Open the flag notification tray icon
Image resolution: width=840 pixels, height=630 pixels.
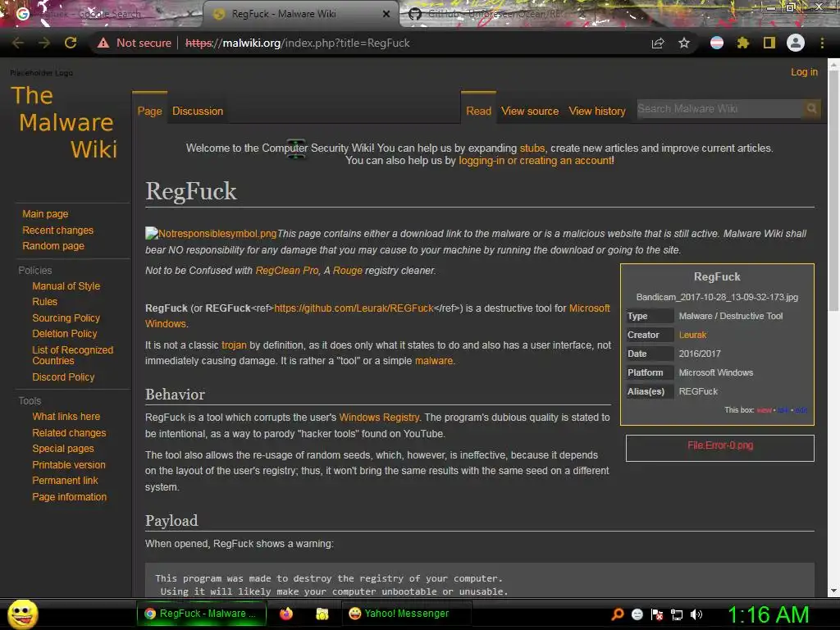coord(657,614)
